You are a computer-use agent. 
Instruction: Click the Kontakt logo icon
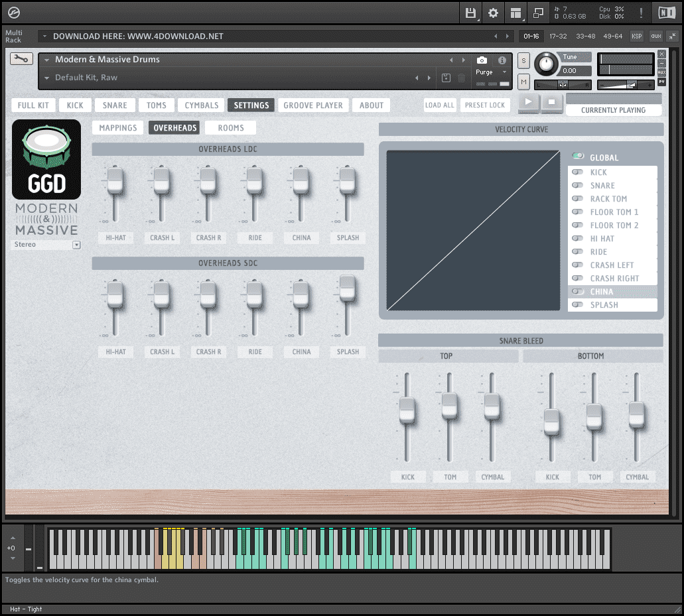(14, 13)
